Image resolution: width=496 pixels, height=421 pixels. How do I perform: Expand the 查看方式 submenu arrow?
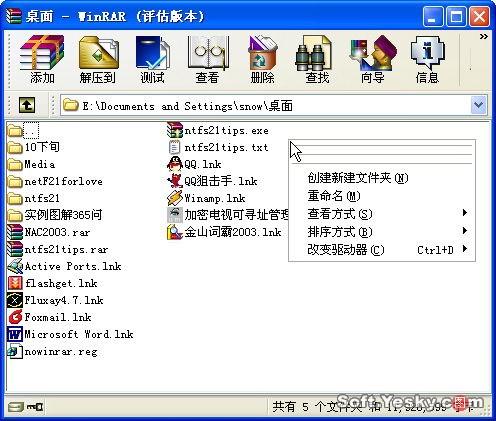[465, 213]
